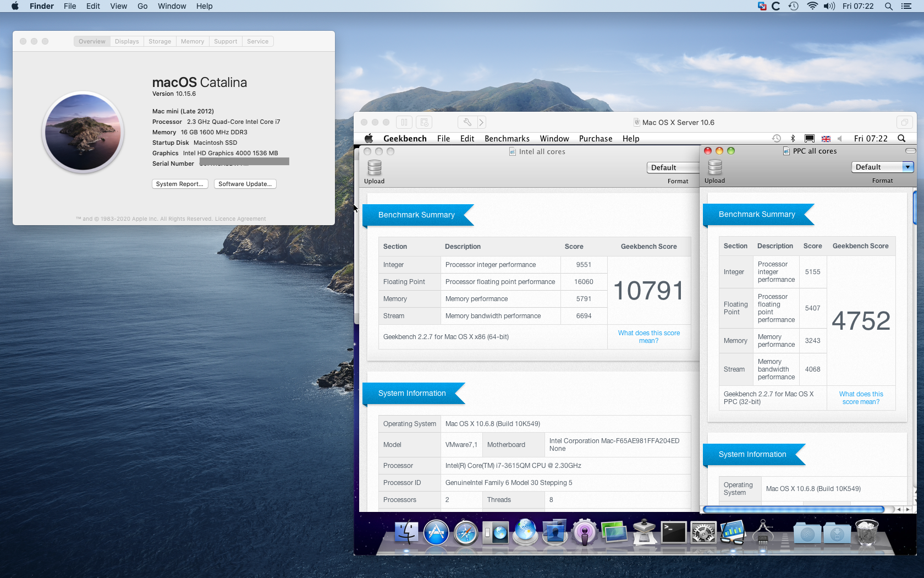Open VM settings wrench toolbar button
The height and width of the screenshot is (578, 924).
pos(467,122)
